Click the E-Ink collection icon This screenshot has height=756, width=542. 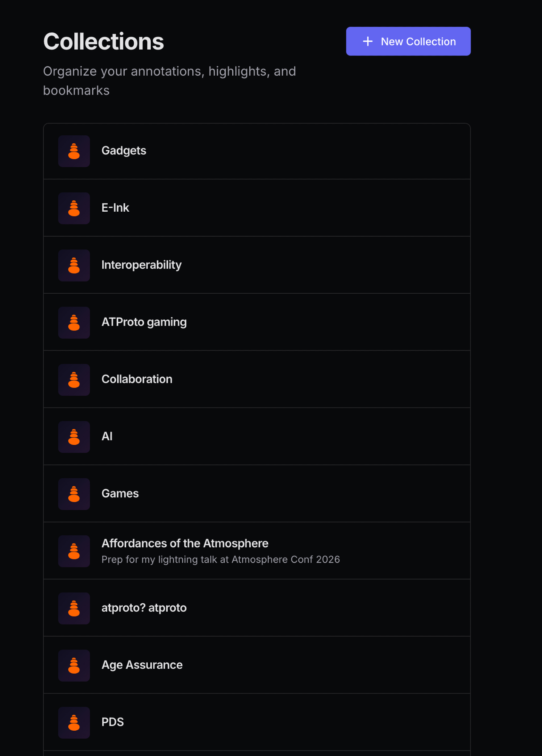[74, 208]
